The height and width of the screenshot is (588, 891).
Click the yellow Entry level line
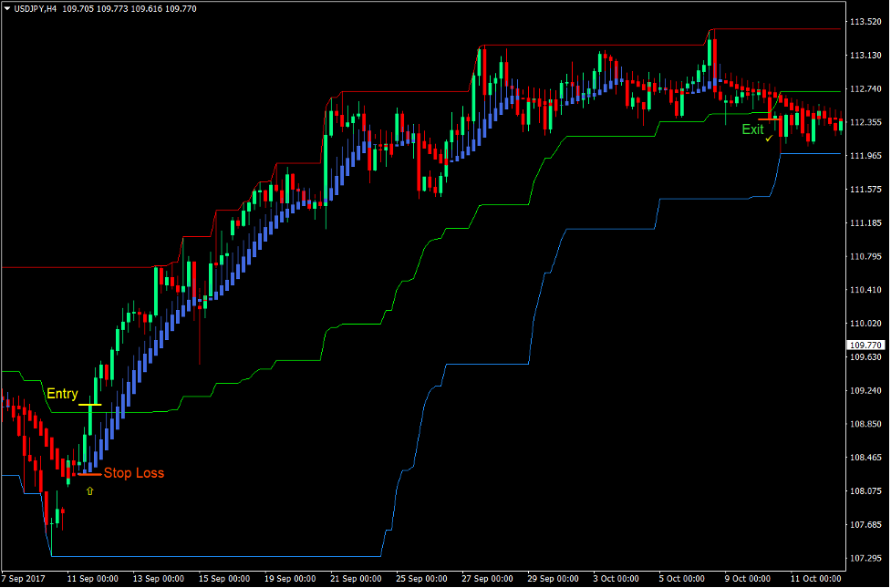[89, 405]
